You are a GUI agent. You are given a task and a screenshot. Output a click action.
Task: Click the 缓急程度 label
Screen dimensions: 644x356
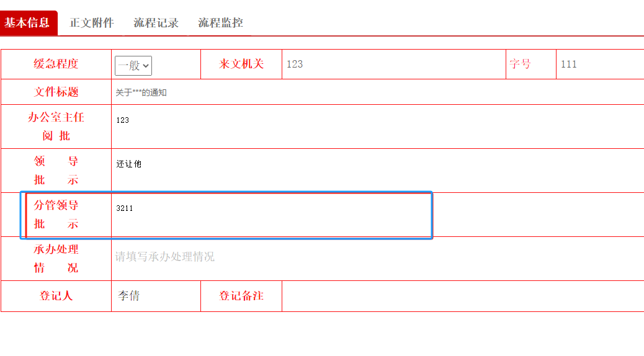tap(56, 64)
